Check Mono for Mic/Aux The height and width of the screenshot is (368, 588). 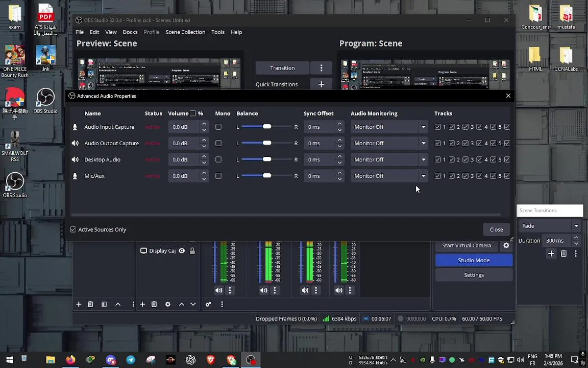(x=218, y=176)
